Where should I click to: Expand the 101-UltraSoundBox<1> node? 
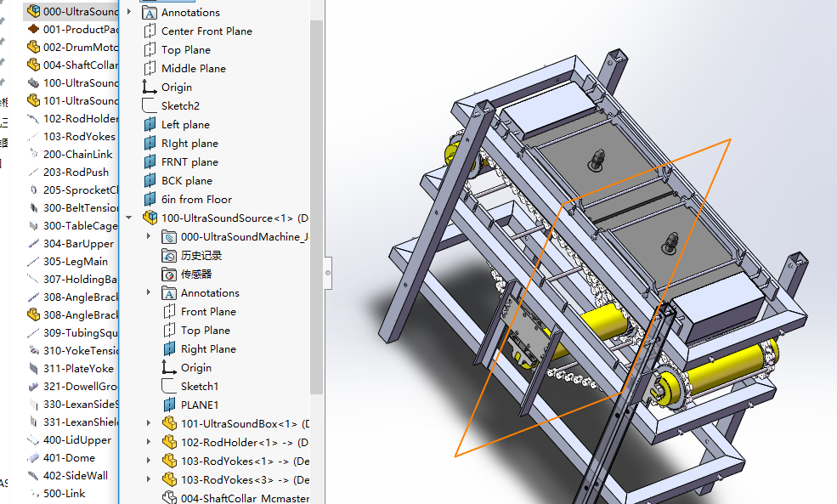(x=149, y=423)
